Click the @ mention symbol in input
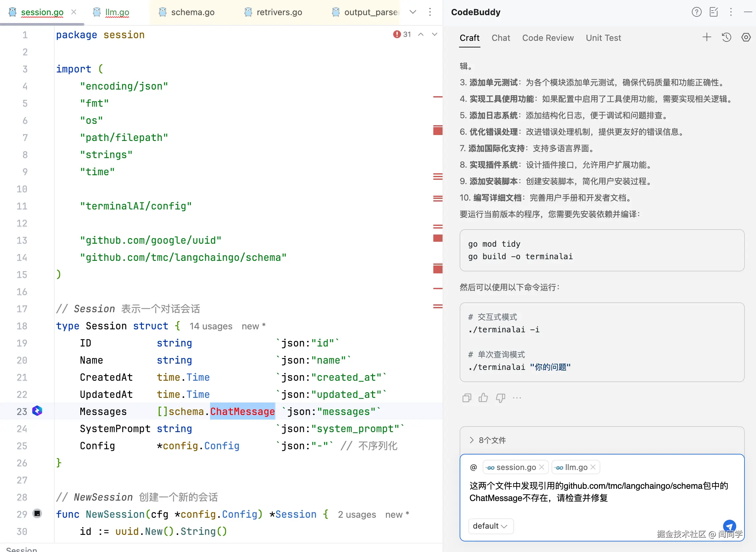 point(473,467)
